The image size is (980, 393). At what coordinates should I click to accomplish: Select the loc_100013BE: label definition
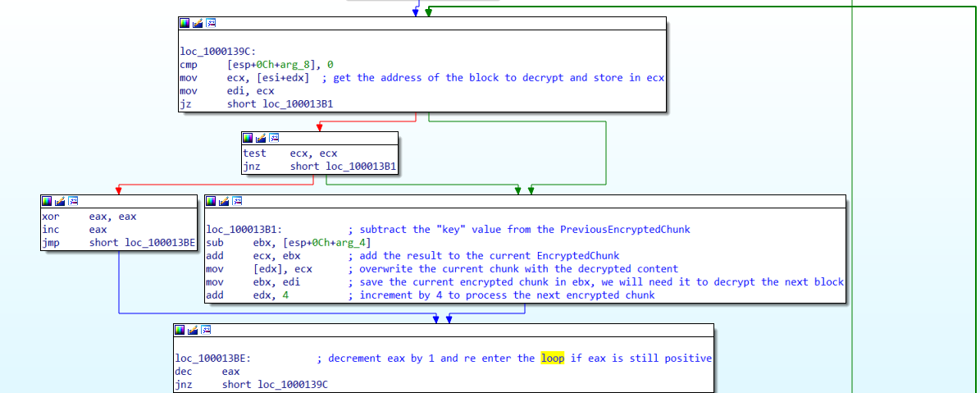pyautogui.click(x=212, y=359)
